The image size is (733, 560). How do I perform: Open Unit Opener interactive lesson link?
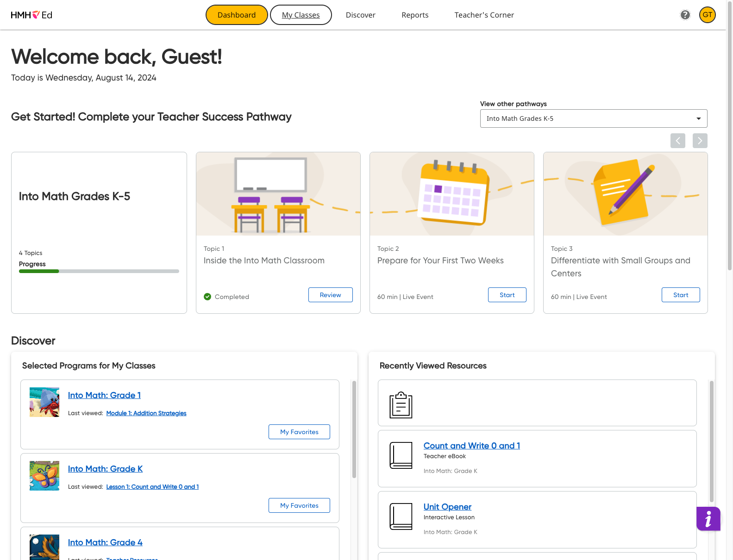447,507
